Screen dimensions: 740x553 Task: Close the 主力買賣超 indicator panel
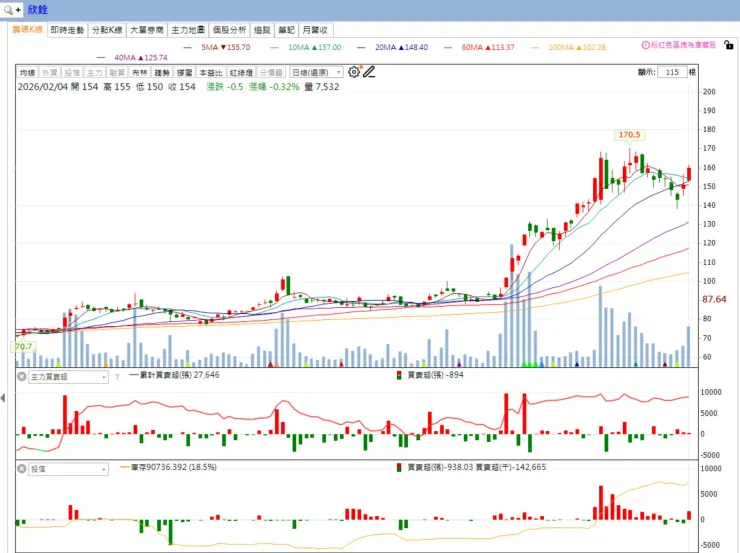click(x=22, y=377)
